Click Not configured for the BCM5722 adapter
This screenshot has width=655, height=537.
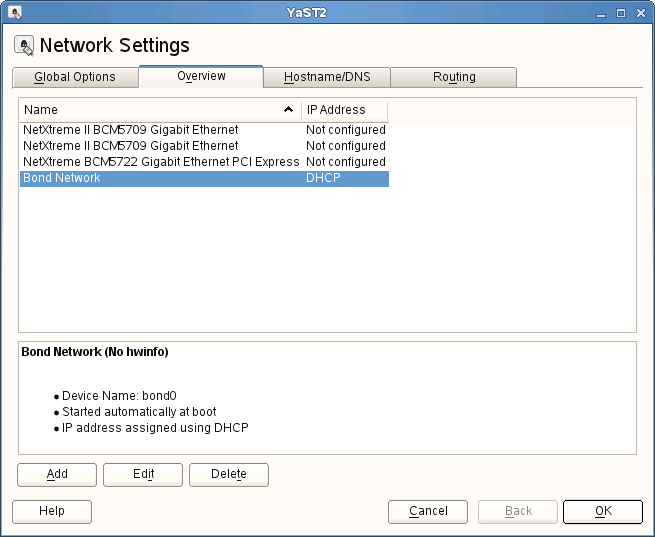point(346,162)
